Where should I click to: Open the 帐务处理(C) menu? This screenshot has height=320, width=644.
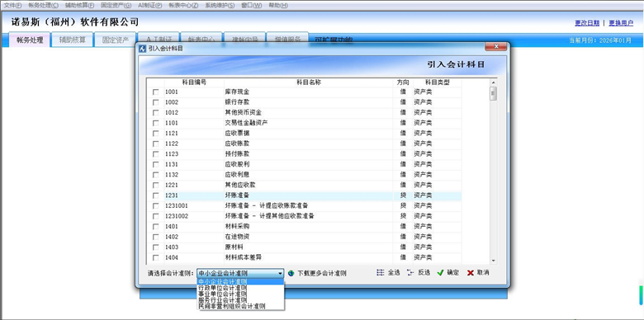pos(44,5)
